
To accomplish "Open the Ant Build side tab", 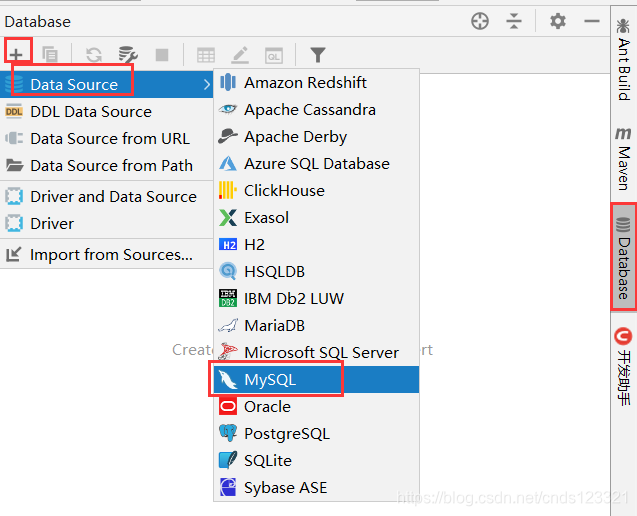I will coord(624,60).
